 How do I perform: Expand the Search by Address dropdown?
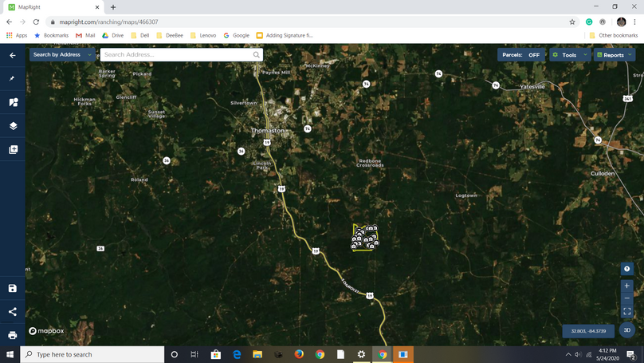point(62,55)
